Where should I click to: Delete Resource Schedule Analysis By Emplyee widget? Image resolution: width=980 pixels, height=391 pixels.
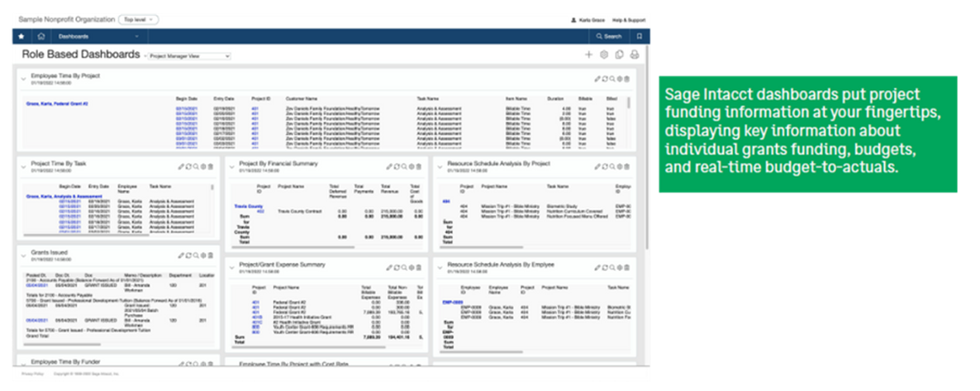[x=627, y=268]
